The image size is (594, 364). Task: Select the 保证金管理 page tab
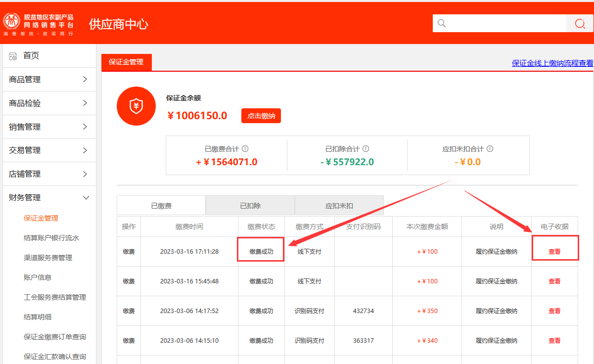pos(126,62)
